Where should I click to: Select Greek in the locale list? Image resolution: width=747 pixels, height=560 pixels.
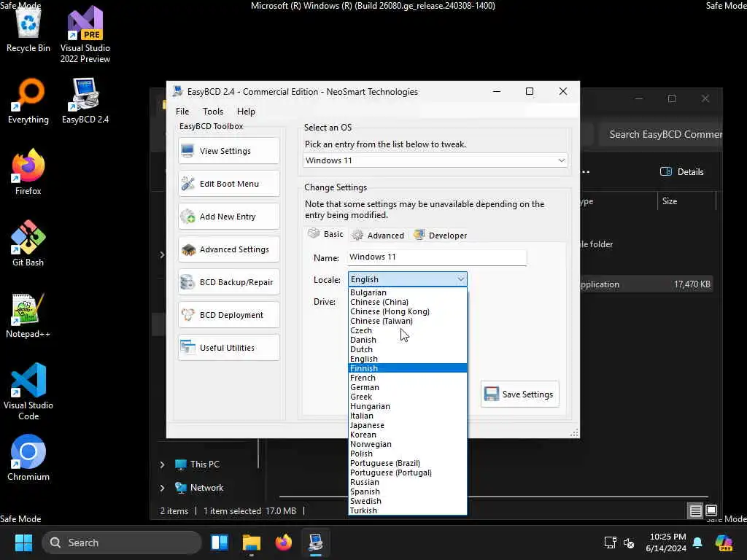point(407,397)
